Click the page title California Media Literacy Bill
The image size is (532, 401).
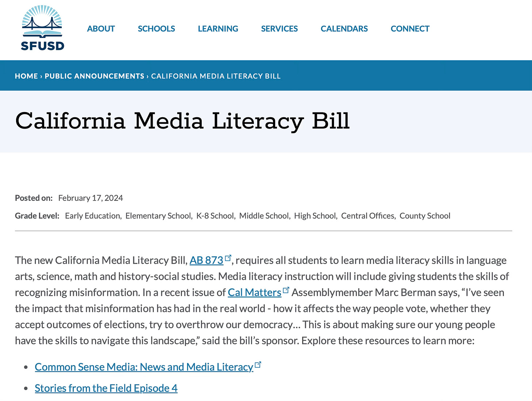click(x=182, y=121)
